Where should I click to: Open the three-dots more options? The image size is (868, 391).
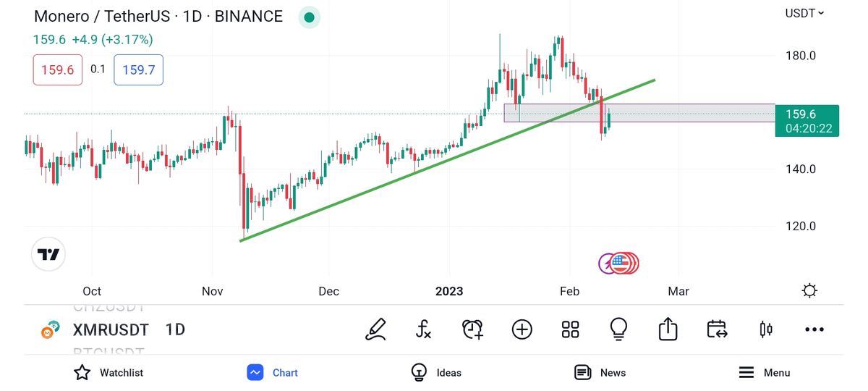pyautogui.click(x=814, y=329)
